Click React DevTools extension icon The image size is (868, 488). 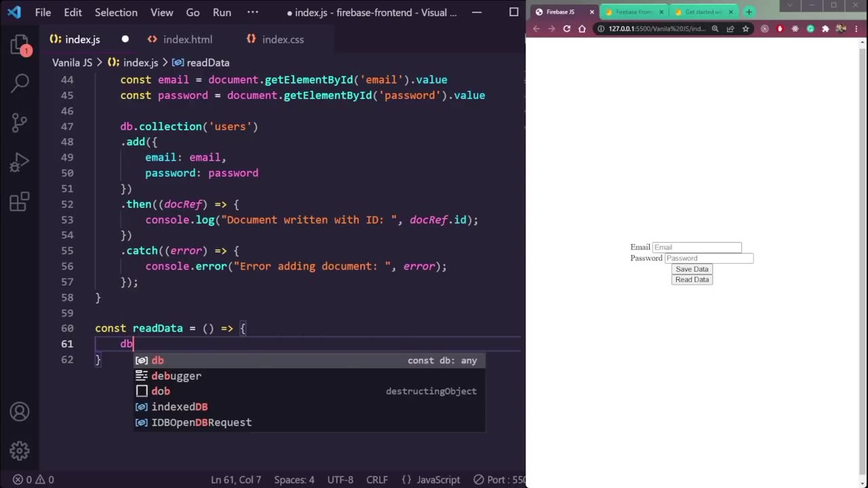795,28
